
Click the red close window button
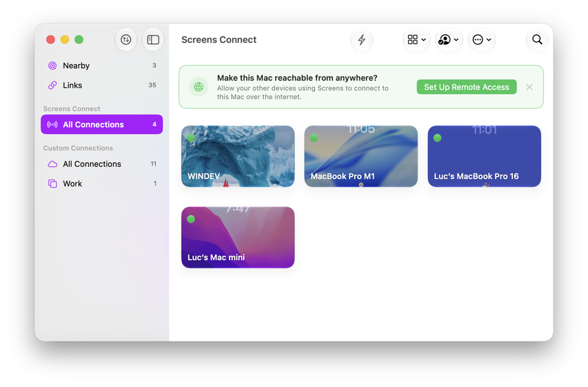[50, 39]
